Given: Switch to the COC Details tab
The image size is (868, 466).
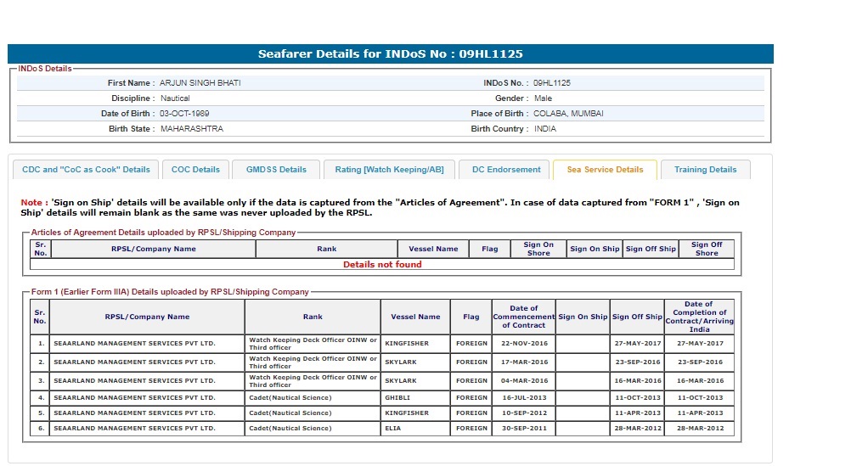Looking at the screenshot, I should [195, 170].
